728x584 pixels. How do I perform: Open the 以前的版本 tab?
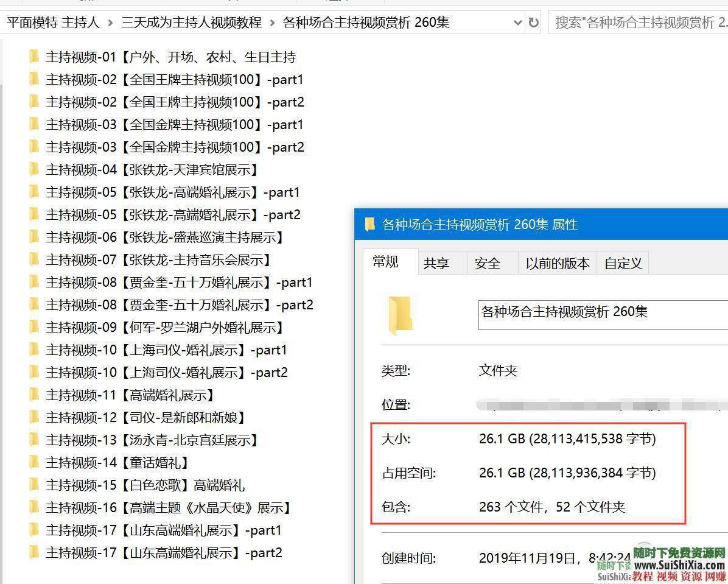point(556,262)
